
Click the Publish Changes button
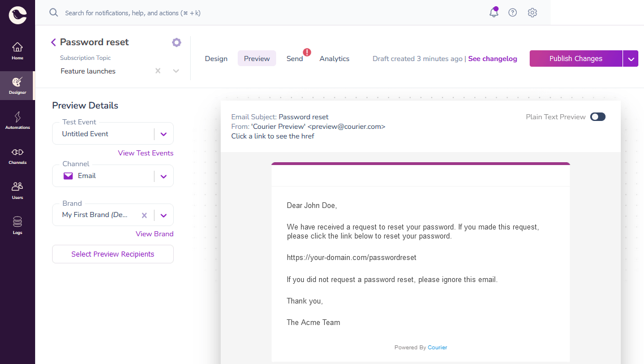pyautogui.click(x=576, y=58)
